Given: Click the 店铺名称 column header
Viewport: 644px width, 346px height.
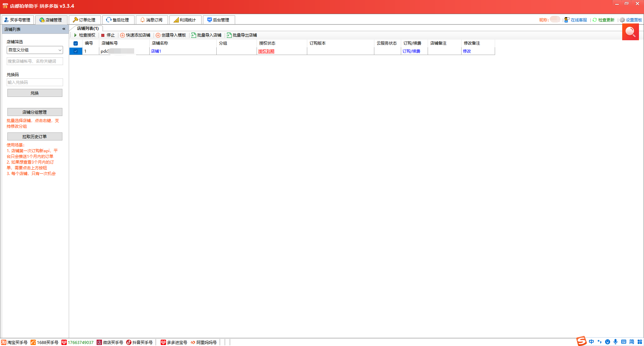Looking at the screenshot, I should click(183, 43).
